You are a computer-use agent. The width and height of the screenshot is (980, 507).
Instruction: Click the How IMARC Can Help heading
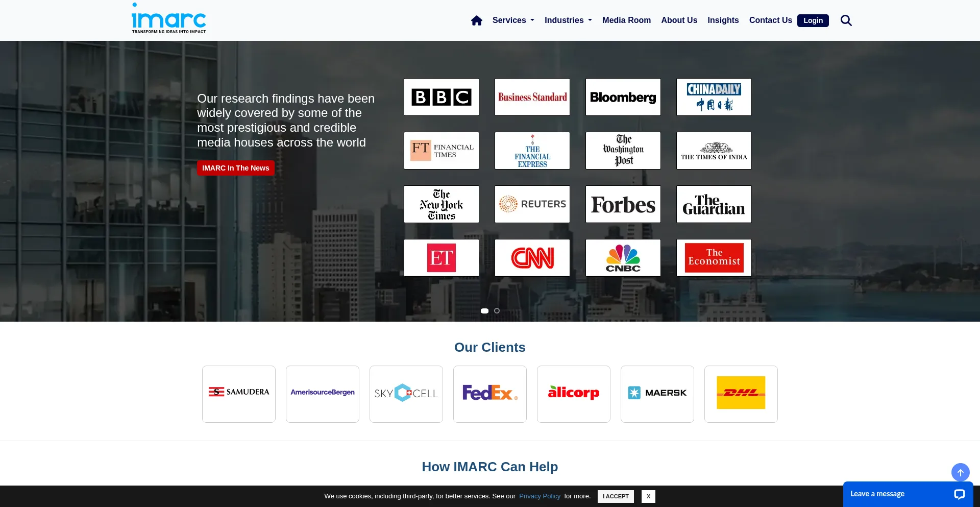(490, 467)
